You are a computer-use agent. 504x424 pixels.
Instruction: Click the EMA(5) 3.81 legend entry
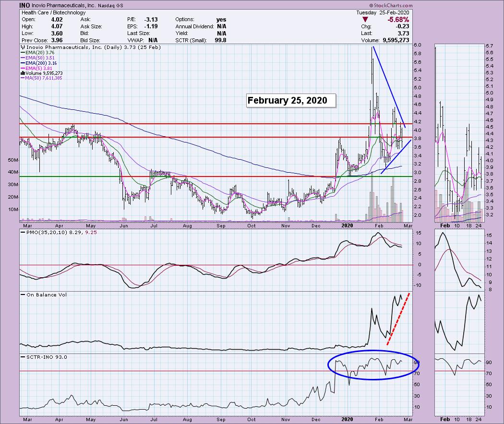coord(36,68)
